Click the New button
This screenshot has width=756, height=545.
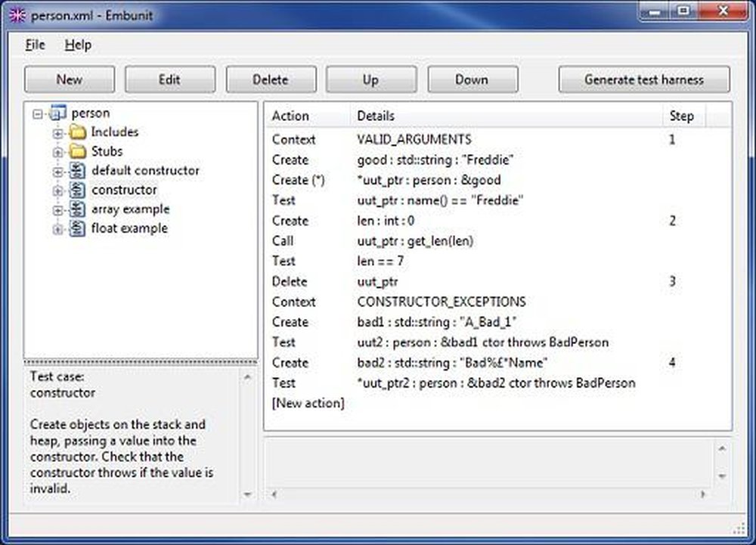coord(69,79)
